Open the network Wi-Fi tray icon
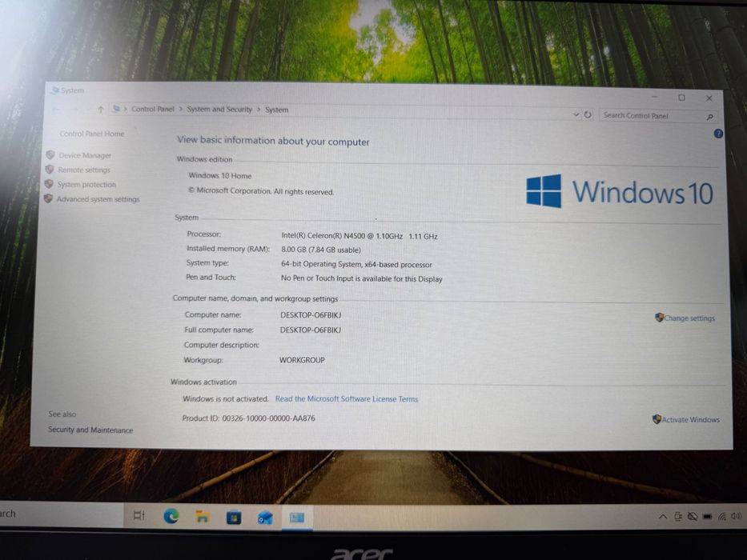 coord(721,517)
